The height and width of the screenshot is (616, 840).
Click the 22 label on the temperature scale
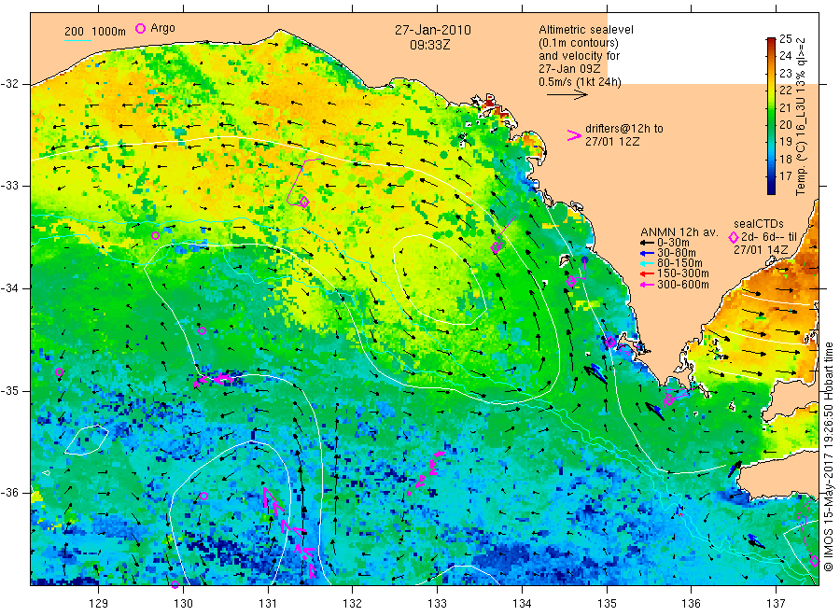[785, 90]
